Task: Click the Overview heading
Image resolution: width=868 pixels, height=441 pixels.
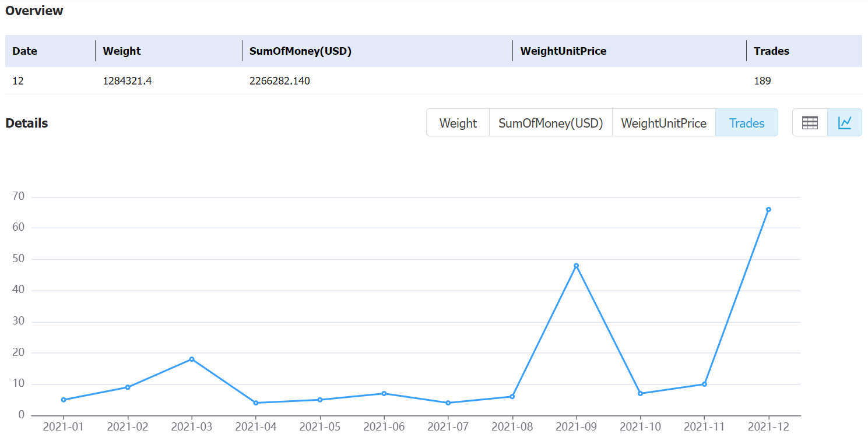Action: [x=34, y=10]
